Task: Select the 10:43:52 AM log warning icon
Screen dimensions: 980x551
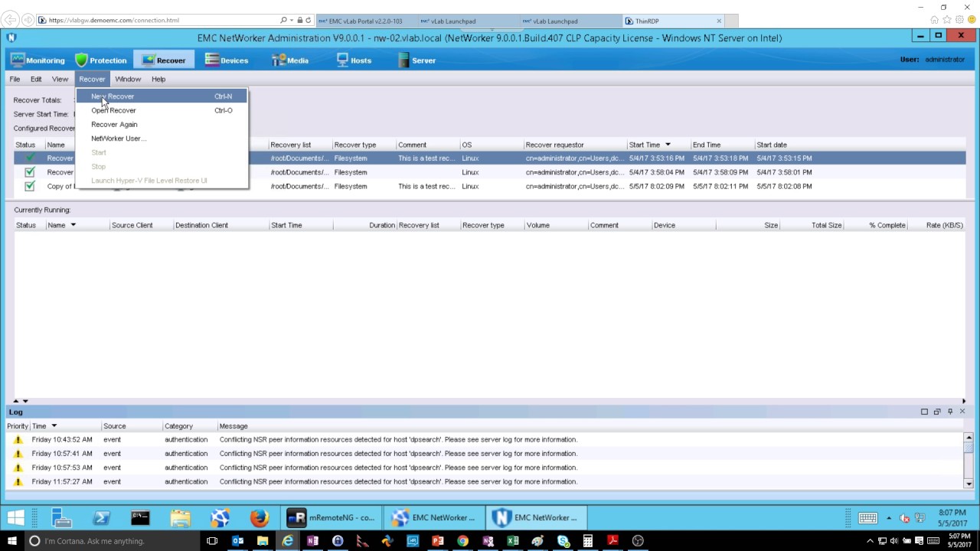Action: [x=18, y=440]
